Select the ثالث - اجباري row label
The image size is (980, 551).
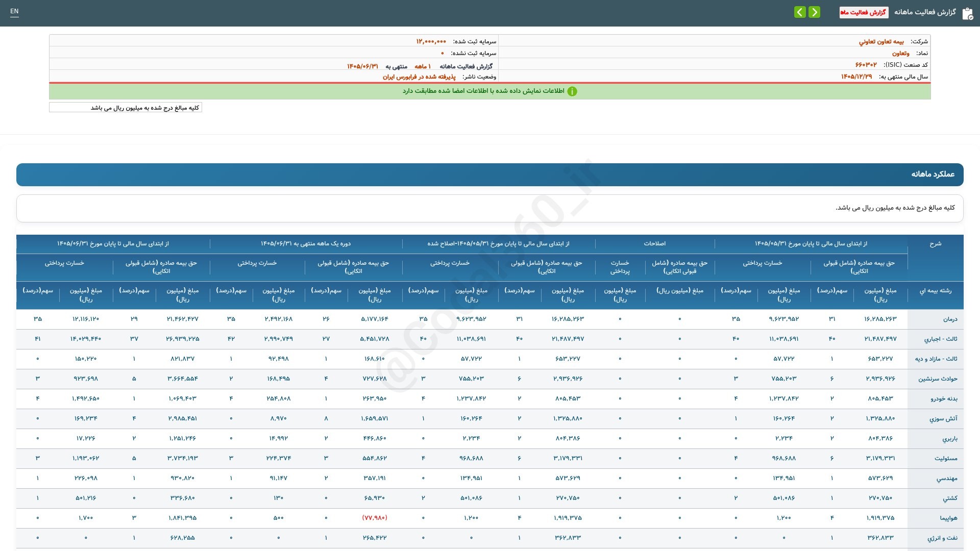[x=941, y=339]
